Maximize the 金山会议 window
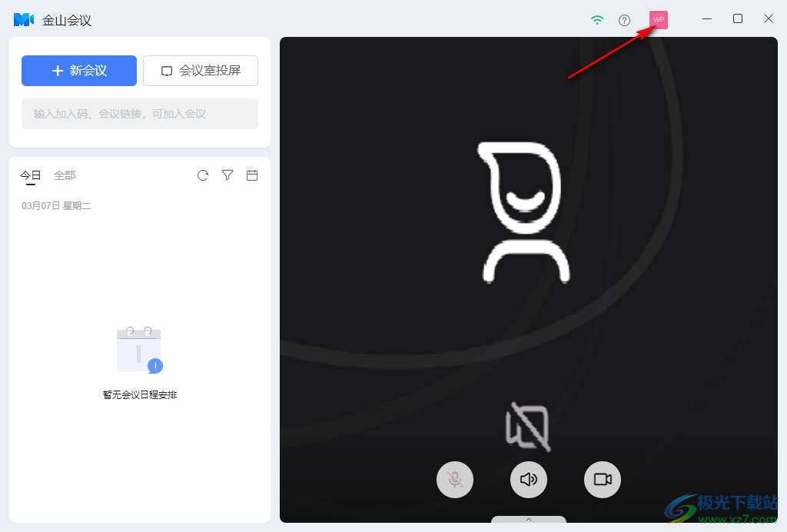The image size is (787, 532). tap(738, 19)
